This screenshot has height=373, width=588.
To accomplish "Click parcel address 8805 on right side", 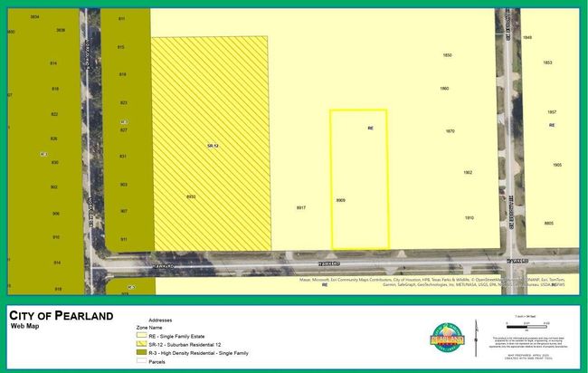I will [548, 223].
